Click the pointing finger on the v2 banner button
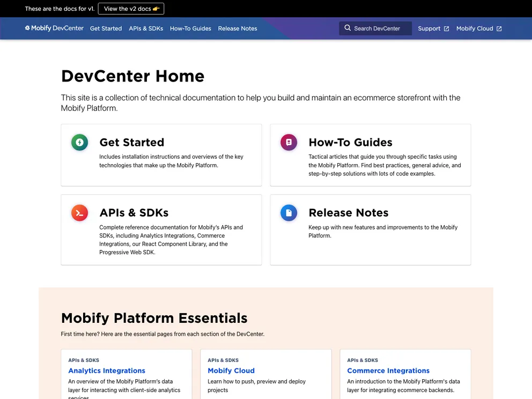The width and height of the screenshot is (532, 399). click(x=155, y=9)
